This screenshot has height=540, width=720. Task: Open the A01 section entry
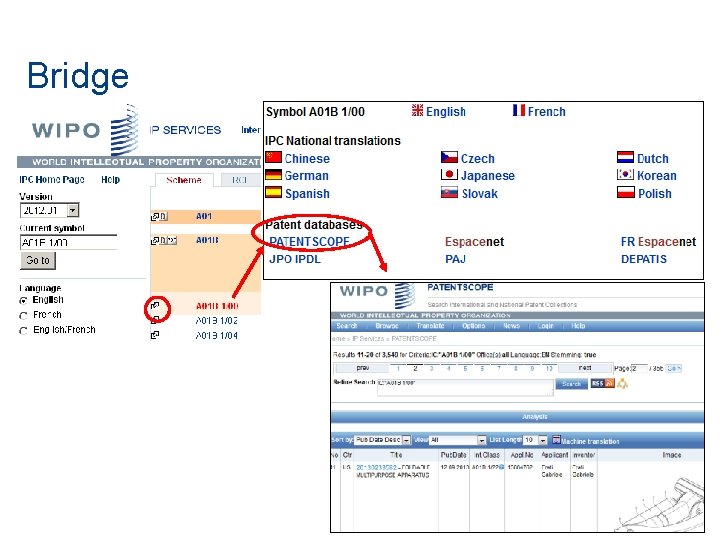point(204,216)
